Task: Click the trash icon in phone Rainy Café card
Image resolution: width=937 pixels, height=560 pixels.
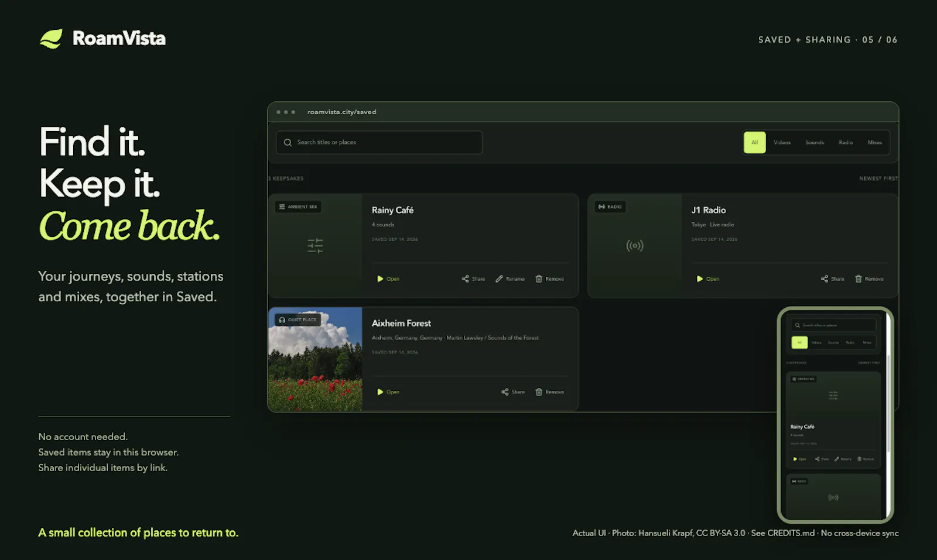Action: coord(860,459)
